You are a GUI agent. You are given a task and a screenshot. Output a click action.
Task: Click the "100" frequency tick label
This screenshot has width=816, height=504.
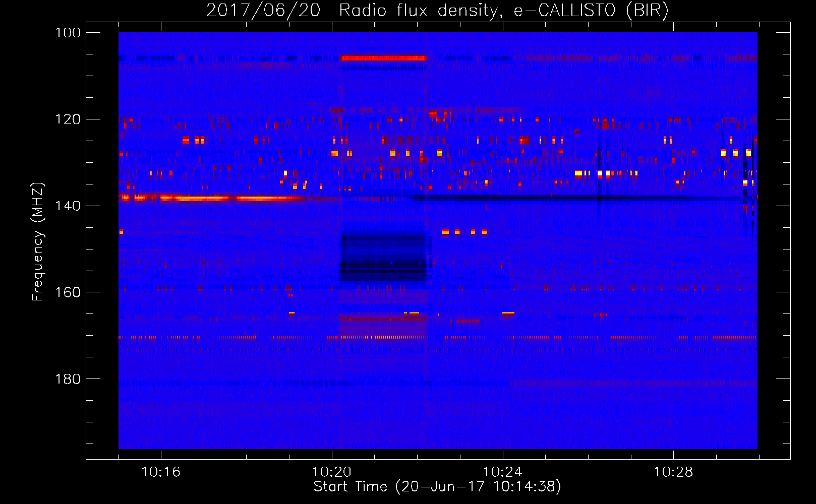click(68, 33)
